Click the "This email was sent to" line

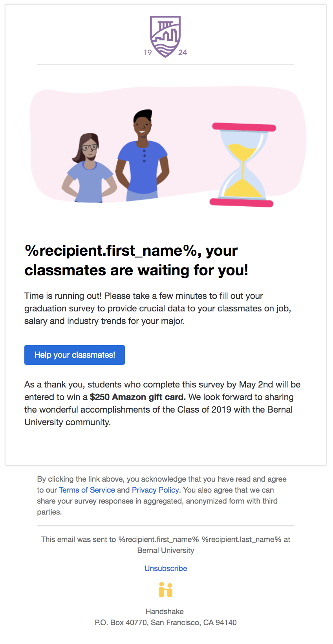coord(166,545)
